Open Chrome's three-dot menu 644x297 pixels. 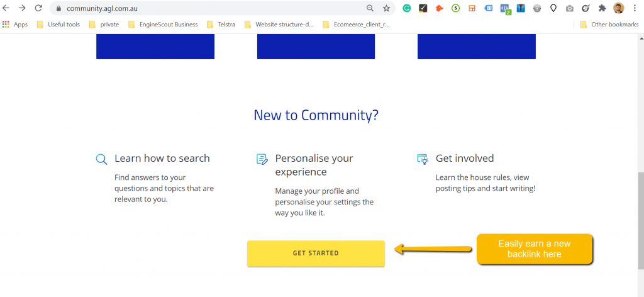[x=635, y=8]
